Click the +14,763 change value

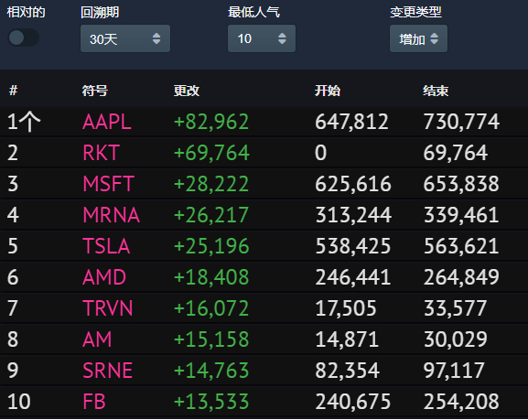click(211, 371)
